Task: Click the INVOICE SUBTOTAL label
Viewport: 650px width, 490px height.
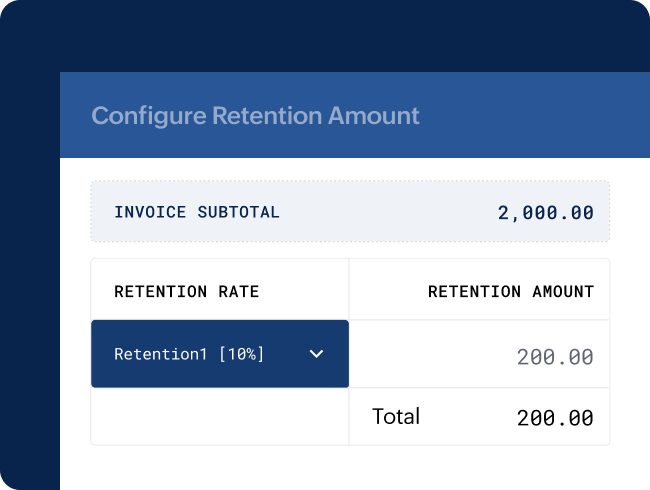Action: click(197, 212)
